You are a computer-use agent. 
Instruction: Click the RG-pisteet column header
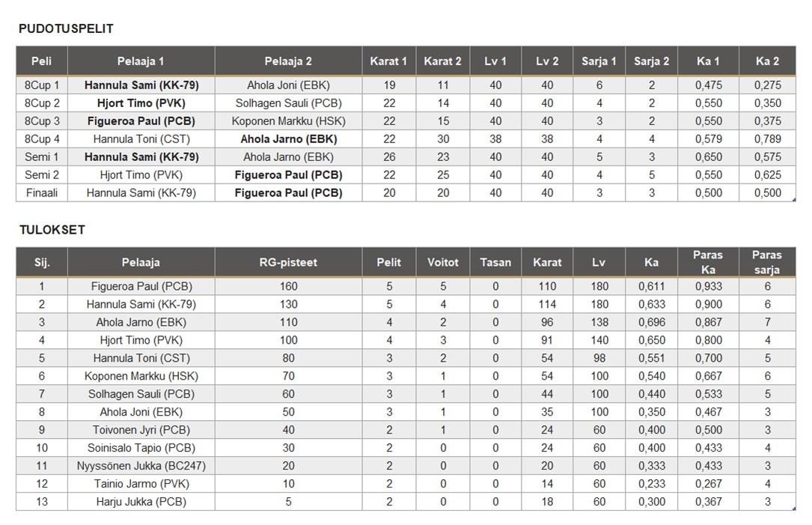(x=288, y=262)
